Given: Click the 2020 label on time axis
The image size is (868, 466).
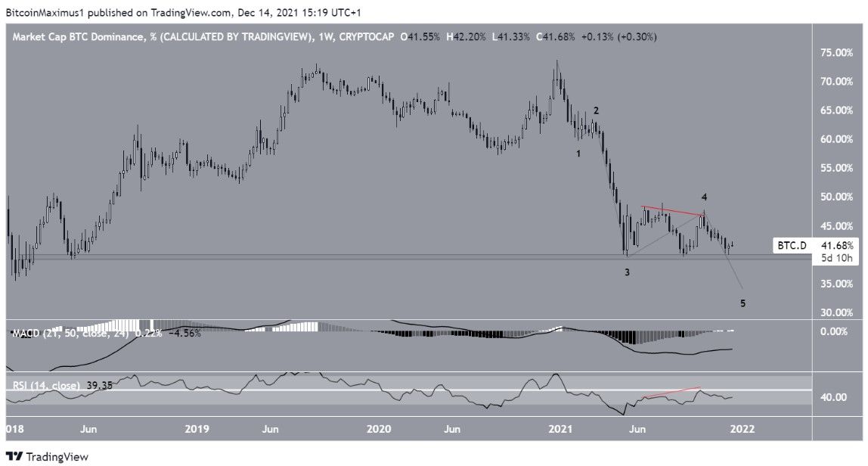Looking at the screenshot, I should 378,429.
